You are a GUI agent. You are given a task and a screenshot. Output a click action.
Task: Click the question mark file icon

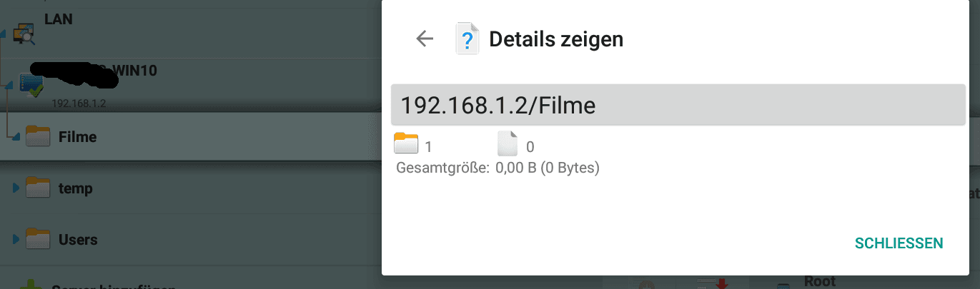tap(467, 39)
